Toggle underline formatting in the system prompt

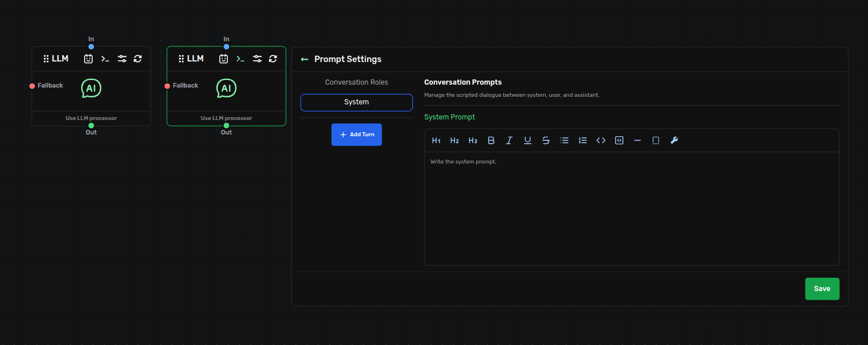tap(528, 140)
